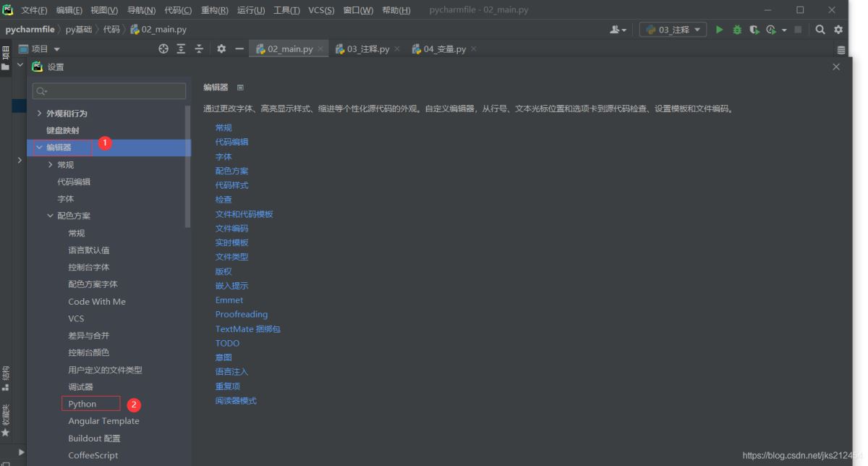Click the settings search input field

pyautogui.click(x=109, y=90)
